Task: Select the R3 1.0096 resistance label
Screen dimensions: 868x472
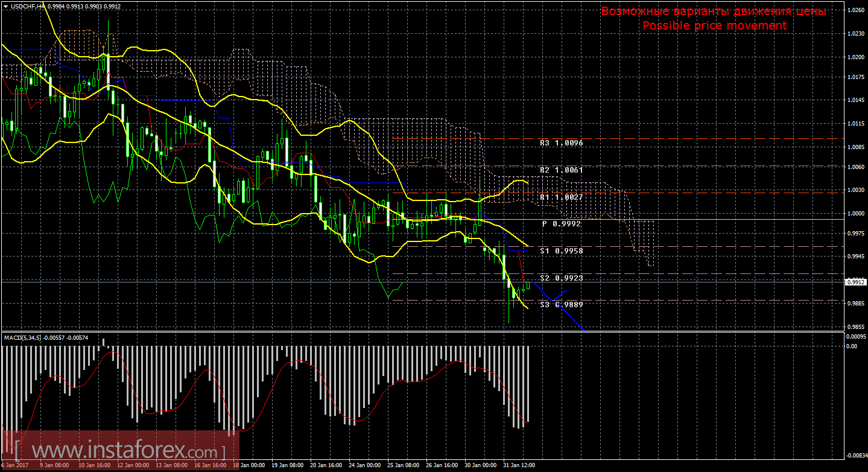Action: (561, 144)
